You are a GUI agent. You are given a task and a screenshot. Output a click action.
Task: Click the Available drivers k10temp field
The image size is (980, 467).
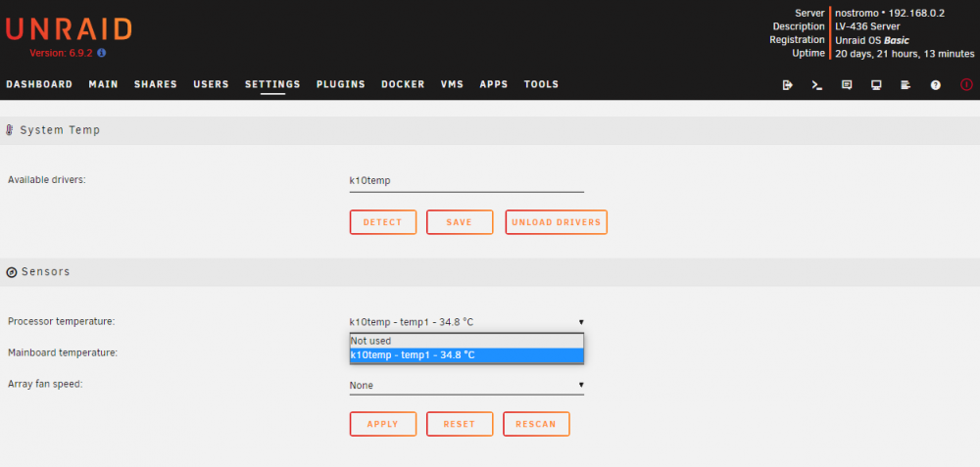click(x=466, y=181)
